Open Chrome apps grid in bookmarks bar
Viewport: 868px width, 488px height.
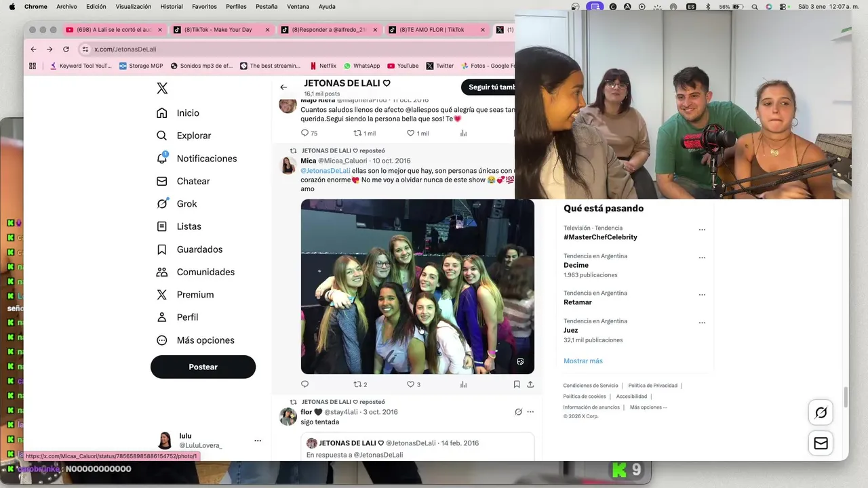click(x=33, y=66)
